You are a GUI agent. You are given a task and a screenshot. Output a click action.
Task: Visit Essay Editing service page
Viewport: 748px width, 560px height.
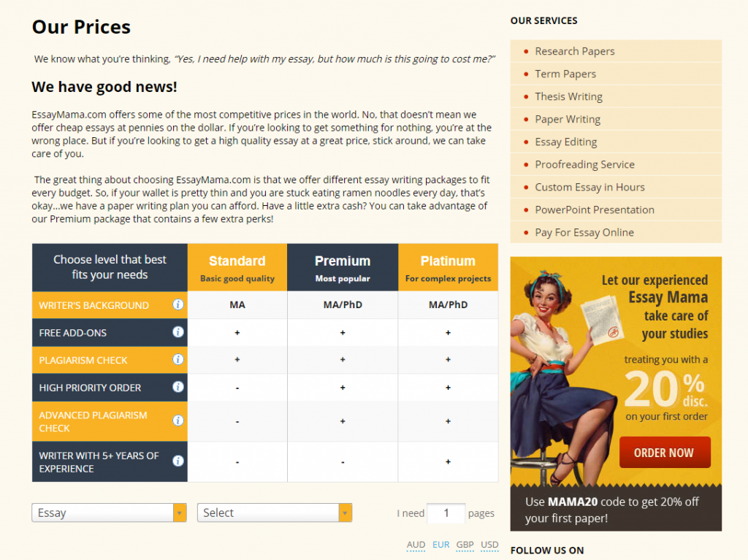[x=566, y=142]
